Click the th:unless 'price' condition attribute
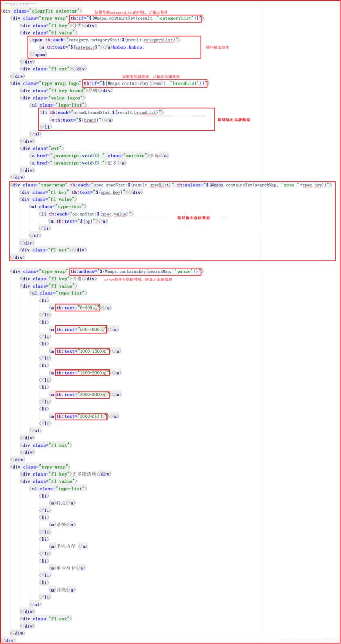 [136, 271]
